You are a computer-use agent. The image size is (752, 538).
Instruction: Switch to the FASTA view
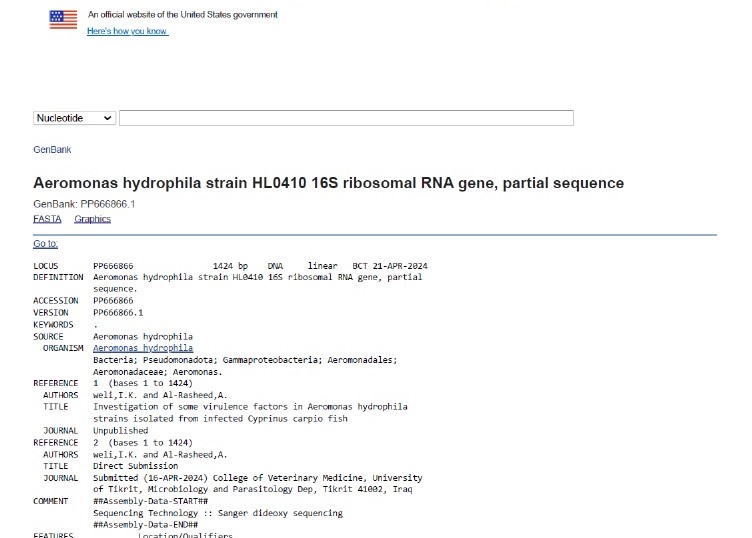(47, 219)
